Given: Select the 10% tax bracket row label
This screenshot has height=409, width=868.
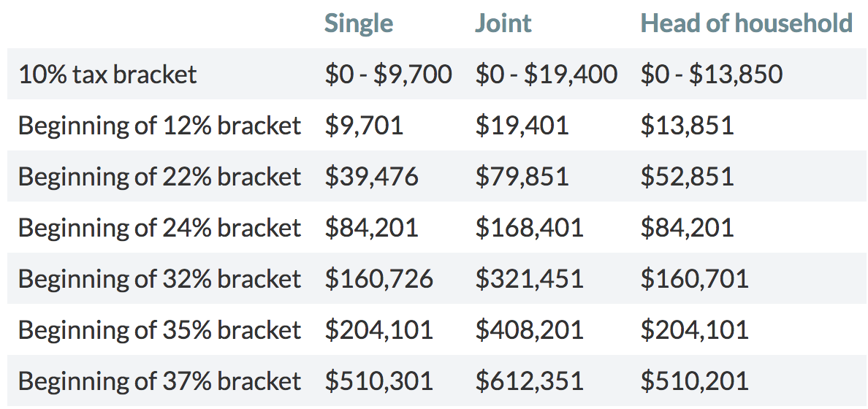Looking at the screenshot, I should point(107,74).
